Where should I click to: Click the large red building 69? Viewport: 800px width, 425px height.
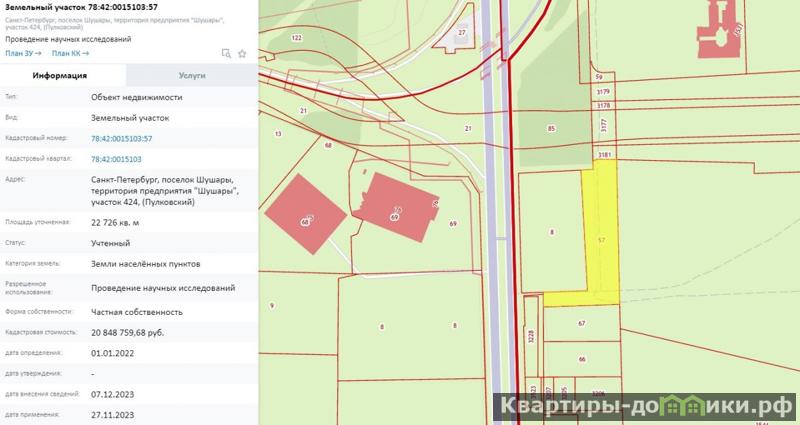click(x=397, y=203)
